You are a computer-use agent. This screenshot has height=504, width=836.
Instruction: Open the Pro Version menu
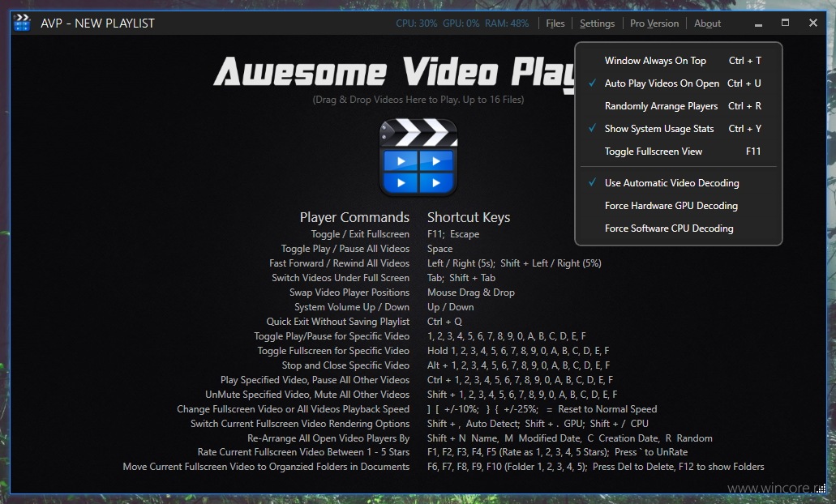click(x=654, y=23)
